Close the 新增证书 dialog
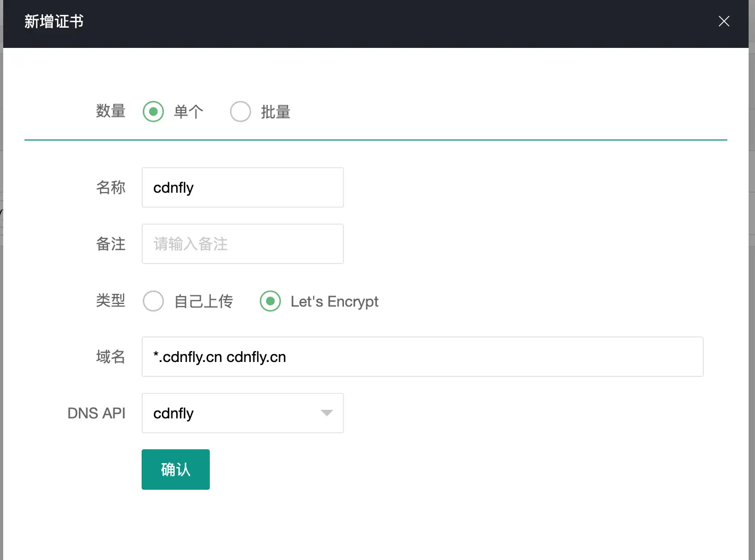The width and height of the screenshot is (755, 560). point(724,21)
